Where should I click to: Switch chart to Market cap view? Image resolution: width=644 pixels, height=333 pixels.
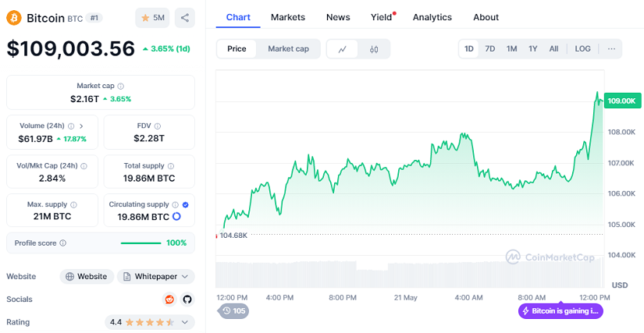(288, 49)
